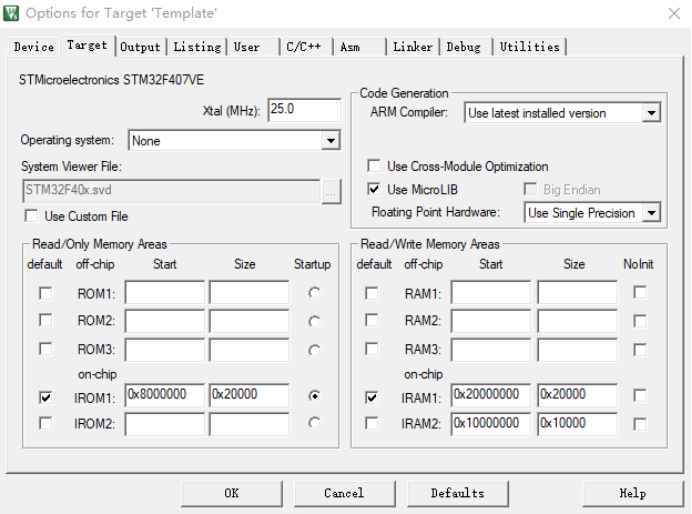Image resolution: width=692 pixels, height=514 pixels.
Task: Click the RAM1 Start field
Action: coord(491,292)
